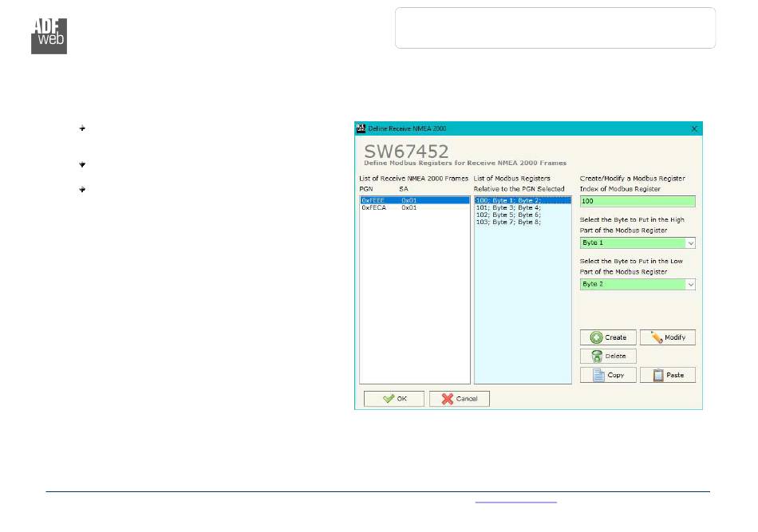Click the Delete button with trash icon
This screenshot has width=758, height=532.
tap(608, 356)
